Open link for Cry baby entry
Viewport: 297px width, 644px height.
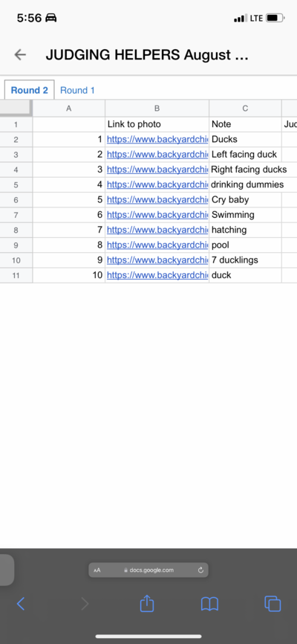click(x=157, y=200)
